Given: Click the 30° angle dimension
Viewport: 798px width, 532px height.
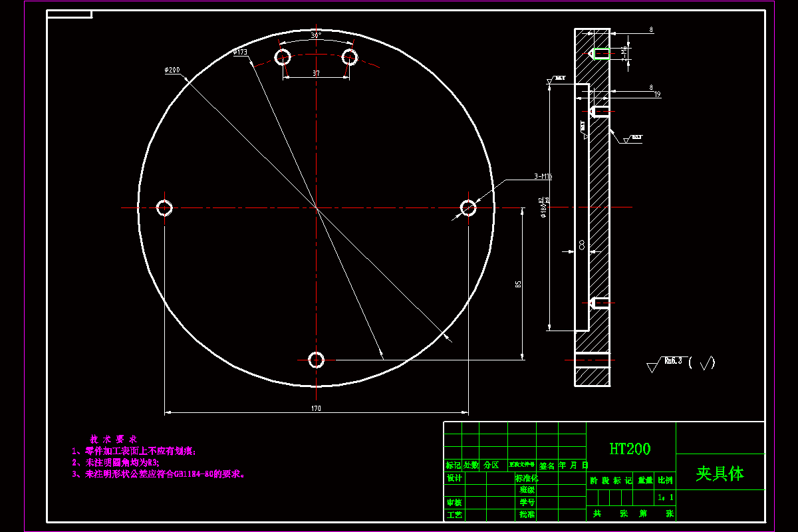Looking at the screenshot, I should tap(317, 35).
